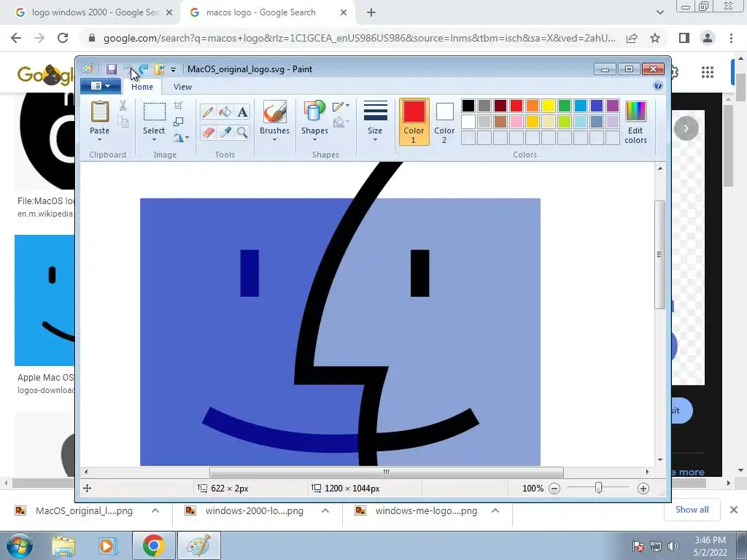Pick the green color swatch
747x560 pixels.
tap(565, 106)
